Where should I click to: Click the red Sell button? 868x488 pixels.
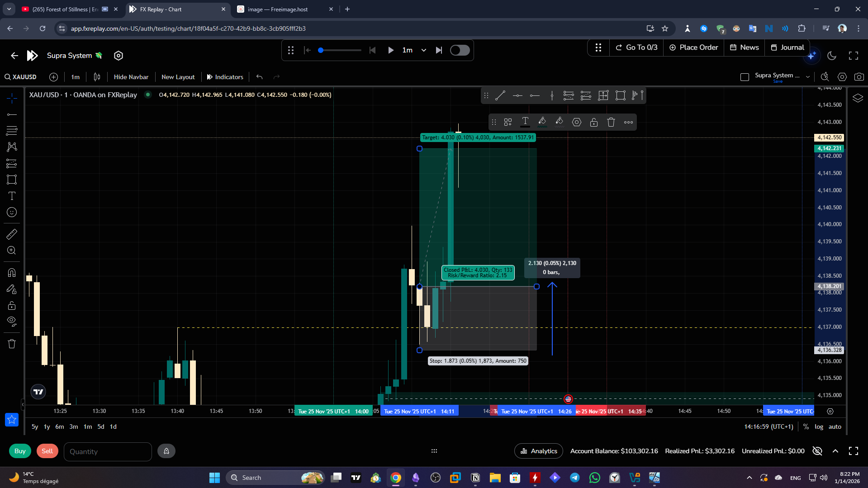[47, 451]
